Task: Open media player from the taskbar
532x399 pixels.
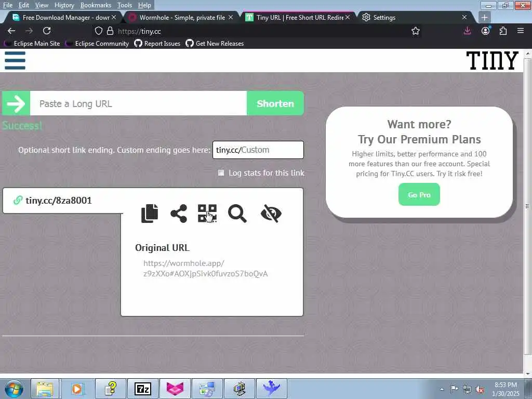Action: (77, 389)
